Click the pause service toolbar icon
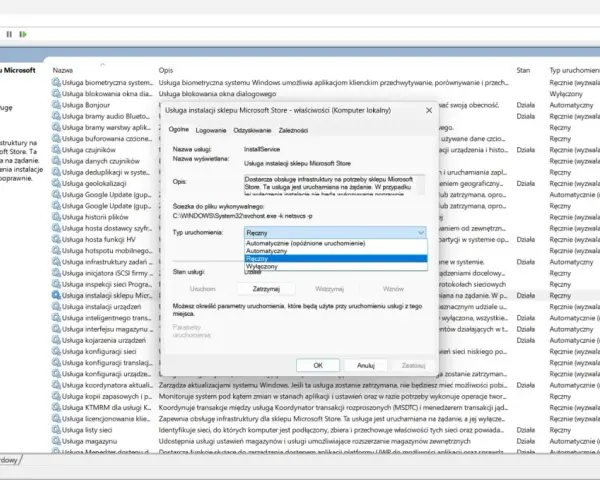600x480 pixels. point(9,34)
